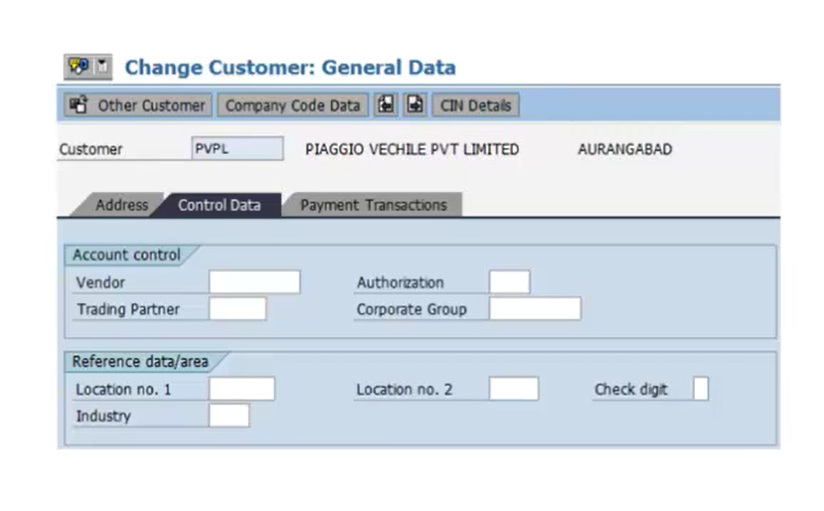Click the next page icon in toolbar
Image resolution: width=824 pixels, height=511 pixels.
pyautogui.click(x=415, y=105)
